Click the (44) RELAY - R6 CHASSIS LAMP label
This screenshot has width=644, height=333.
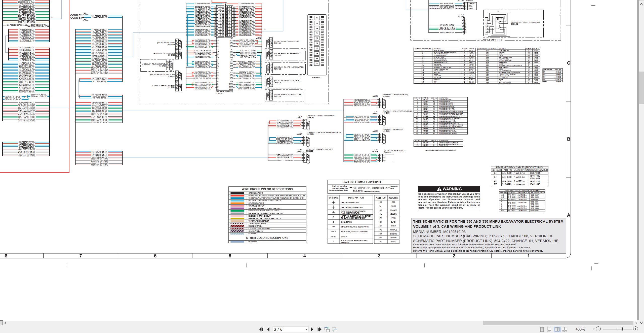[286, 42]
